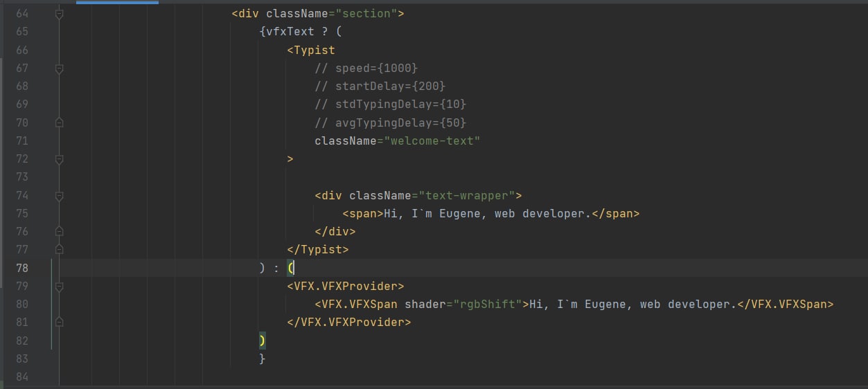Click the closing curly brace on line 83
This screenshot has height=389, width=868.
[x=263, y=359]
